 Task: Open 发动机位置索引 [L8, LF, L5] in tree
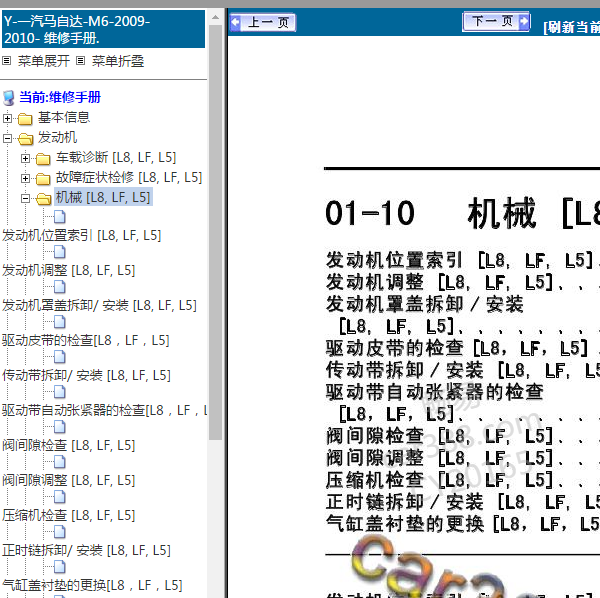[x=82, y=235]
